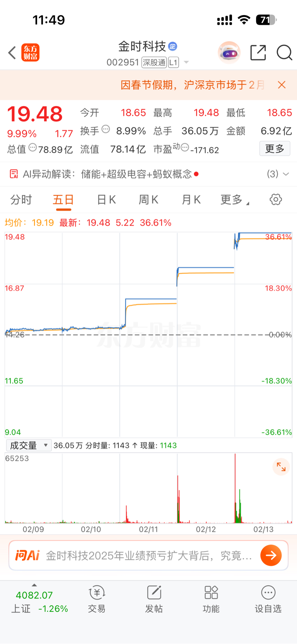Open the 更多 chart period menu
Image resolution: width=297 pixels, height=644 pixels.
pos(234,200)
